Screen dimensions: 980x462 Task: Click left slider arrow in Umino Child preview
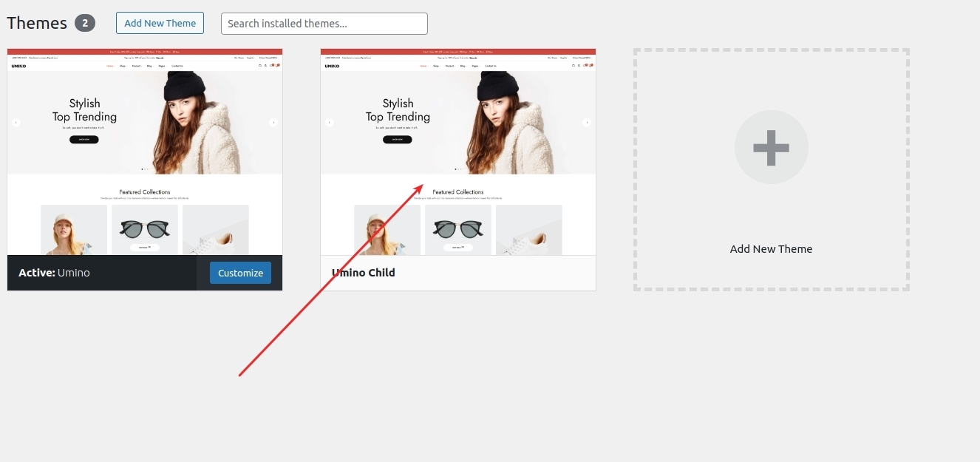pos(330,122)
